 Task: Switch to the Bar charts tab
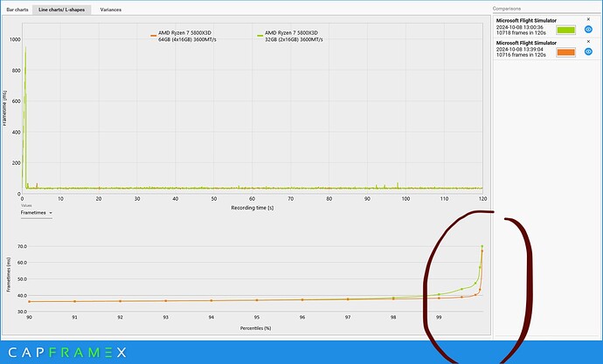(17, 10)
